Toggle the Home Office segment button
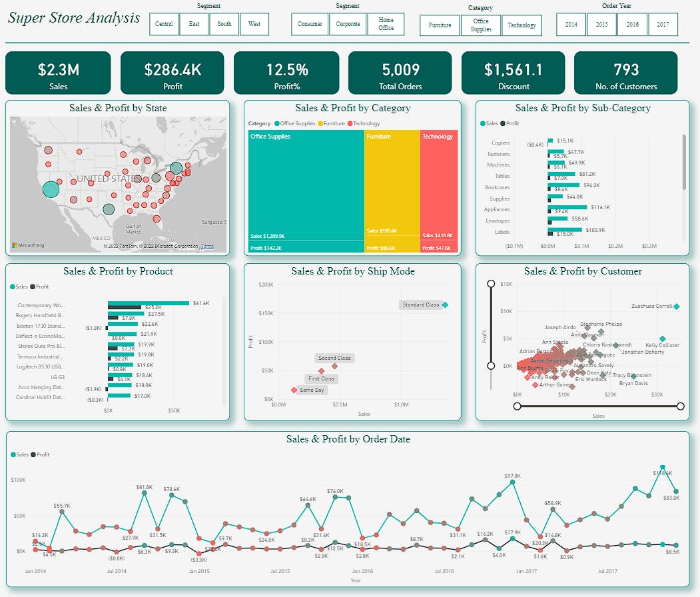The height and width of the screenshot is (597, 700). pos(386,24)
